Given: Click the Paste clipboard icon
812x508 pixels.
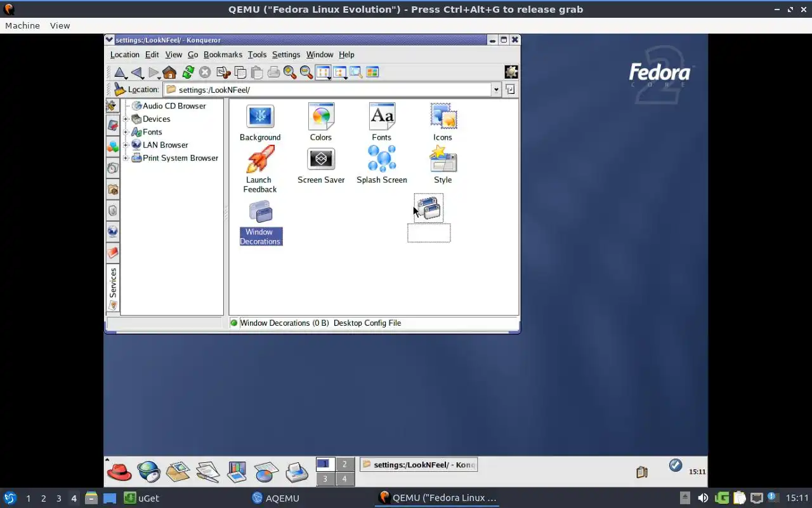Looking at the screenshot, I should pos(257,72).
